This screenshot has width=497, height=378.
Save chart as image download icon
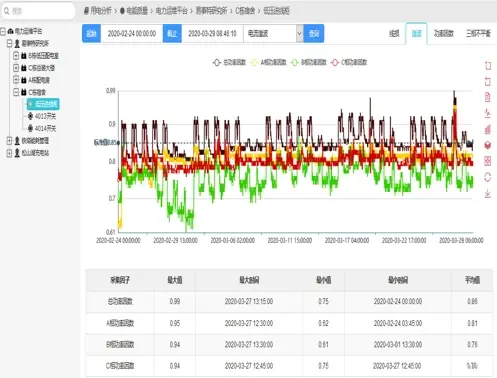coord(488,193)
